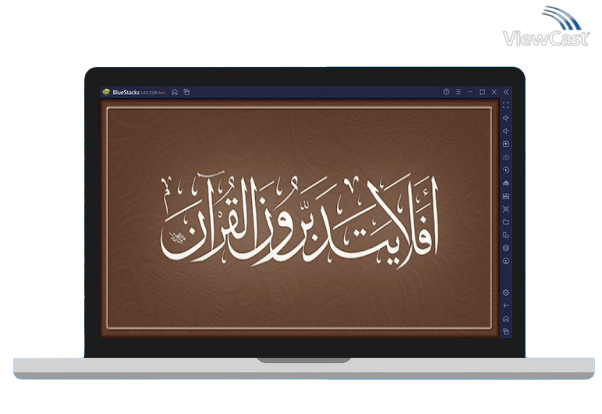The height and width of the screenshot is (414, 602).
Task: Go back using the sidebar arrow
Action: (506, 306)
